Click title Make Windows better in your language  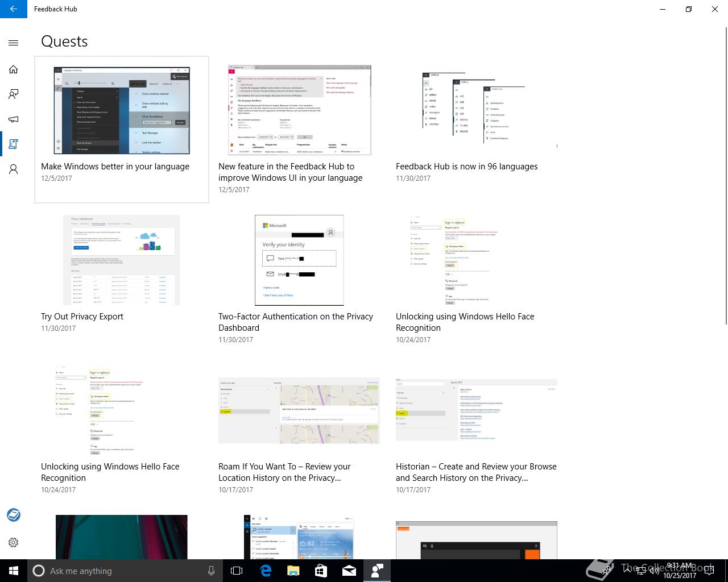pyautogui.click(x=115, y=167)
